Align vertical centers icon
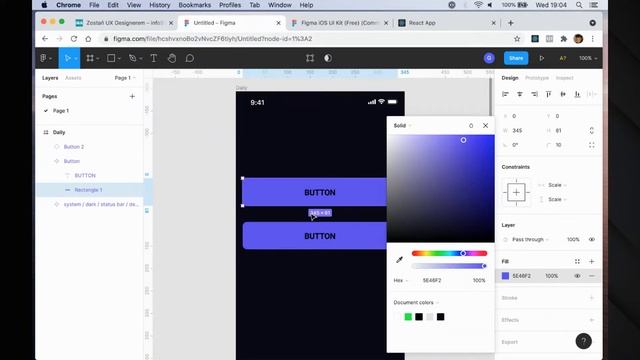Screen dimensions: 640x360 pyautogui.click(x=563, y=94)
